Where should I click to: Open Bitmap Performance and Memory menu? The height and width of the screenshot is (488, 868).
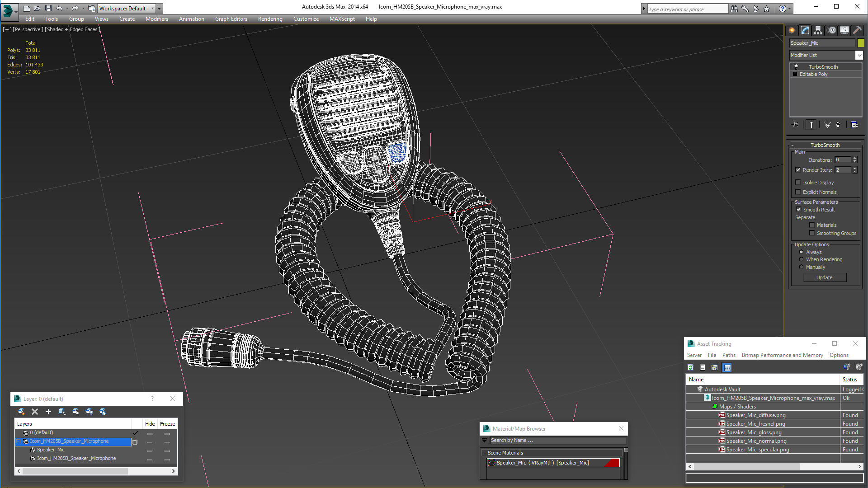click(782, 355)
